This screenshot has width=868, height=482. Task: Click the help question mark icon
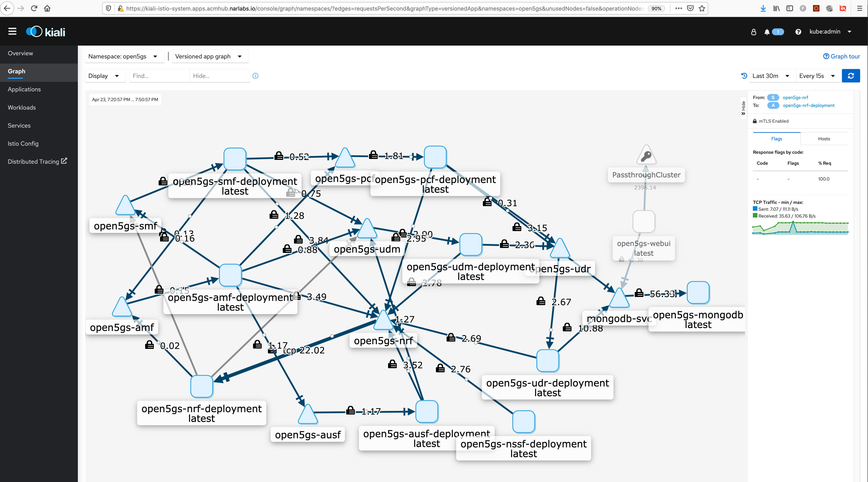pos(798,32)
